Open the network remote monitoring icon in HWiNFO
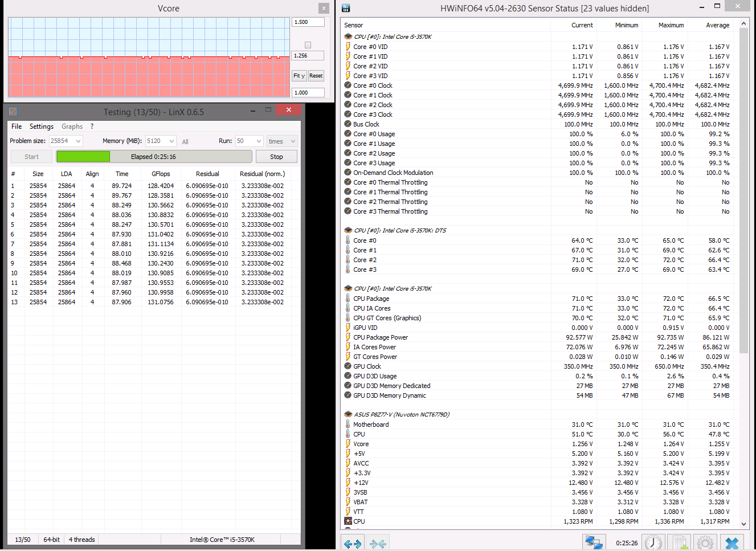Screen dimensions: 756x551 coord(594,543)
